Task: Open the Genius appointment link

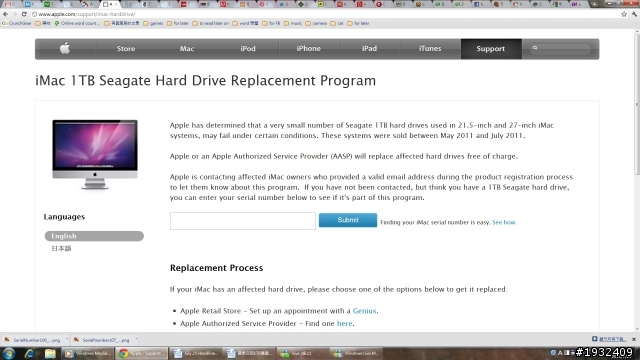Action: coord(364,311)
